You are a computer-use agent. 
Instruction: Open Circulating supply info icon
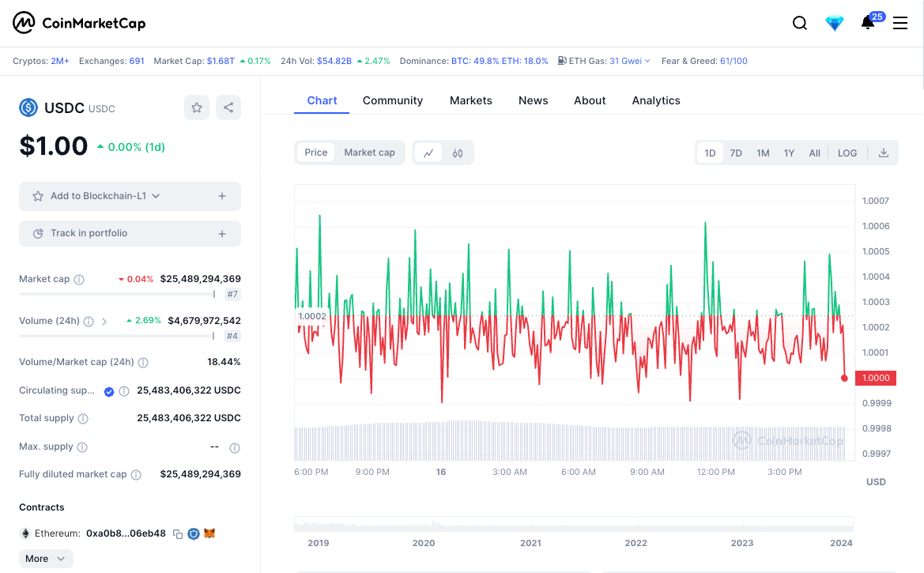[x=124, y=391]
